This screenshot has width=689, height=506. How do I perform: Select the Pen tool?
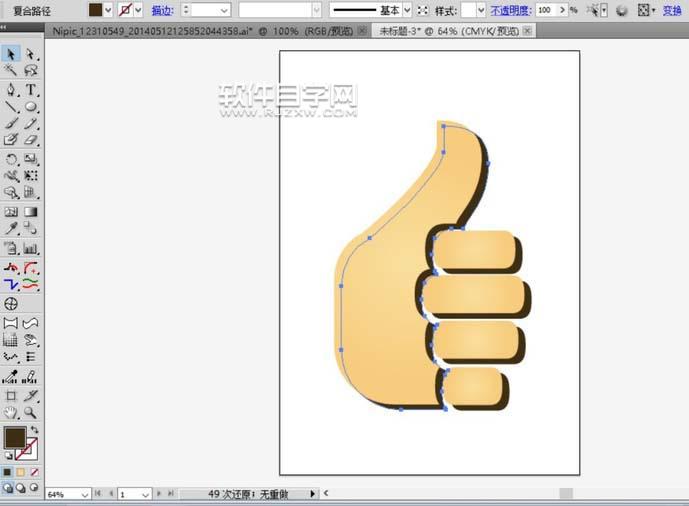(x=11, y=89)
